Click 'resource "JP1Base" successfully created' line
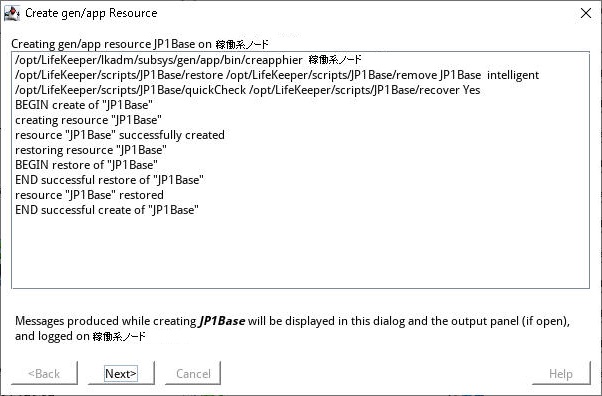Image resolution: width=602 pixels, height=396 pixels. coord(120,135)
